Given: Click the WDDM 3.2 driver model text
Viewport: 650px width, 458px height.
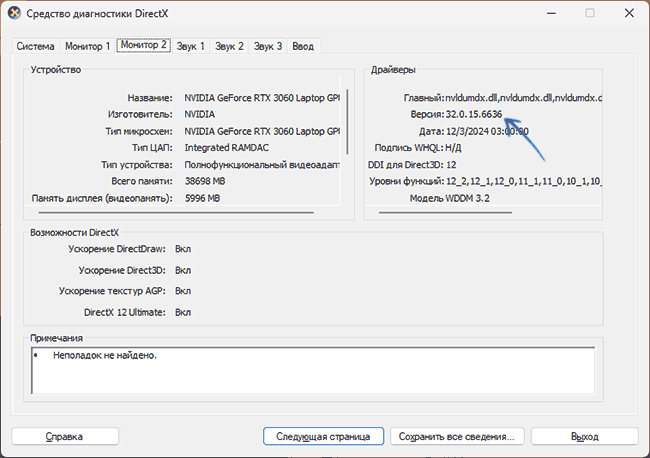Looking at the screenshot, I should (x=451, y=199).
